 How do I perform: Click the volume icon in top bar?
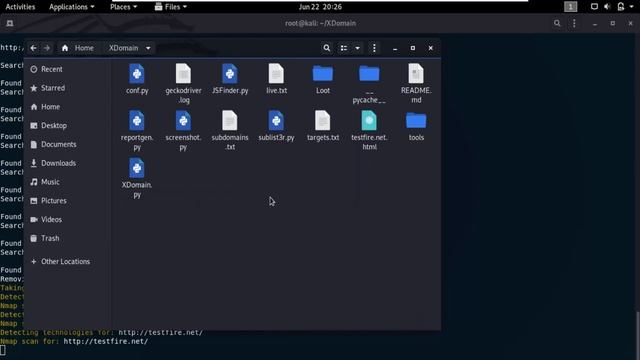click(x=607, y=7)
